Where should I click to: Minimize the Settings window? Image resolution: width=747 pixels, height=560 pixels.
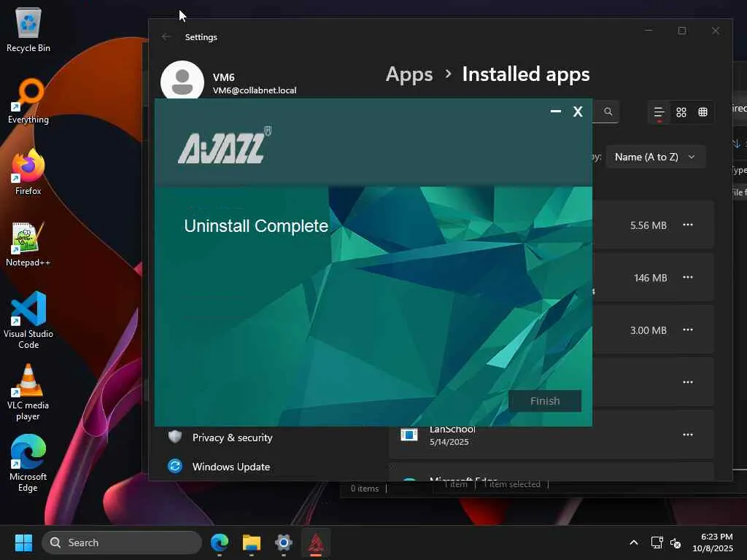click(649, 31)
